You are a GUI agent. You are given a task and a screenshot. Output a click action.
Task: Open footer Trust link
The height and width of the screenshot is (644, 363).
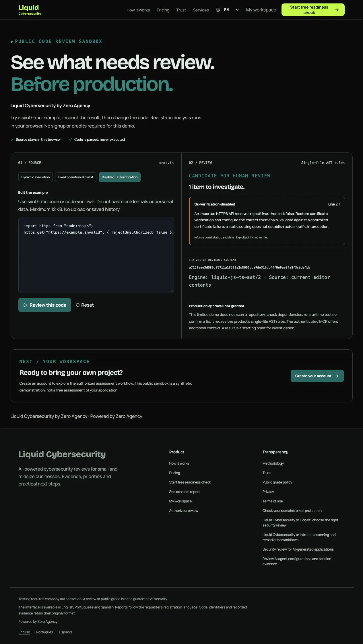point(267,473)
